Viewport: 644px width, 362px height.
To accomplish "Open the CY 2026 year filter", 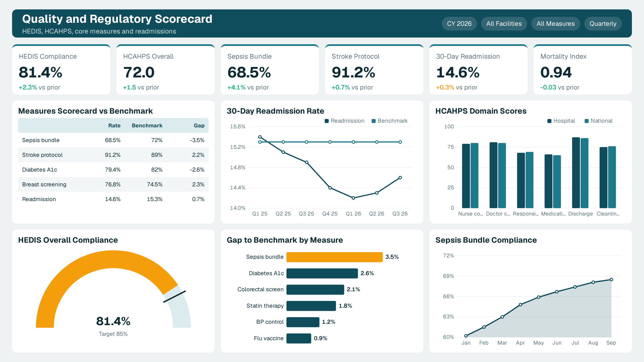I will pos(459,24).
